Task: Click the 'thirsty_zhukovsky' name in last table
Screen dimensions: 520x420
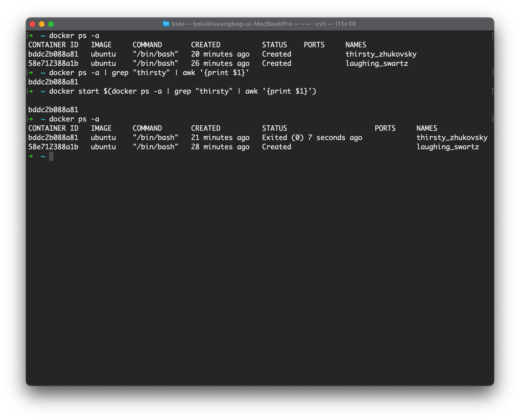Action: coord(452,137)
